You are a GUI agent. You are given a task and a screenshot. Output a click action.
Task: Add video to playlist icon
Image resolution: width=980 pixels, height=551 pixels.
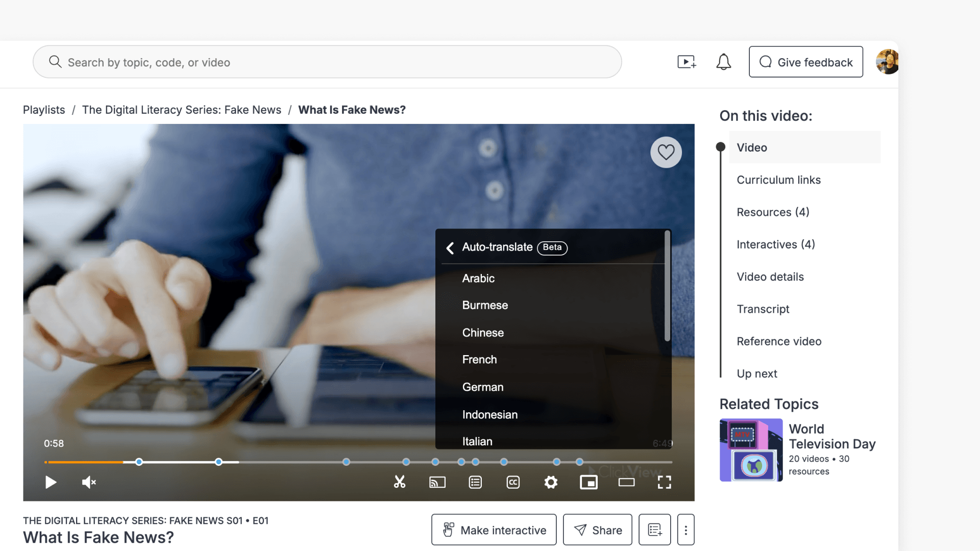coord(654,530)
